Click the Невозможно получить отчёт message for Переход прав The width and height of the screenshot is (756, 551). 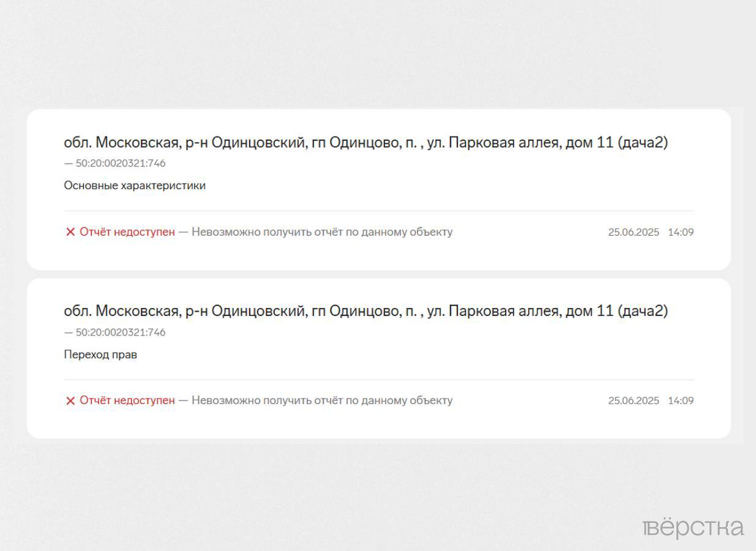point(322,400)
